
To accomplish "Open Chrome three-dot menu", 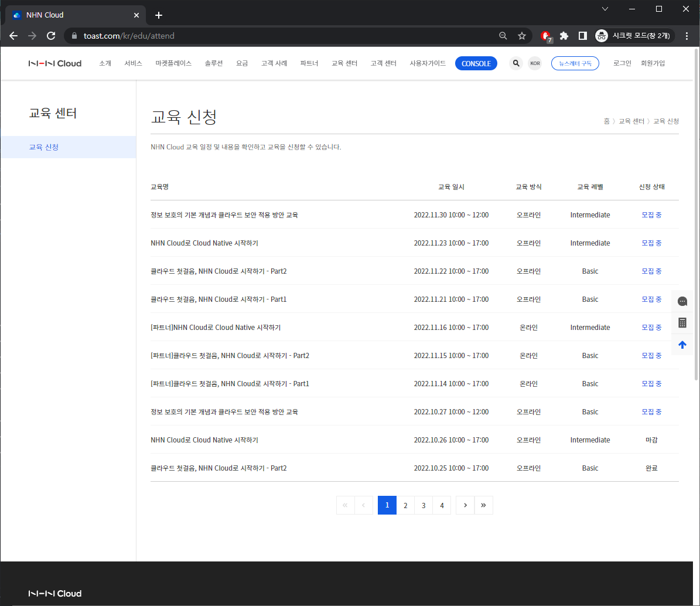I will click(687, 36).
